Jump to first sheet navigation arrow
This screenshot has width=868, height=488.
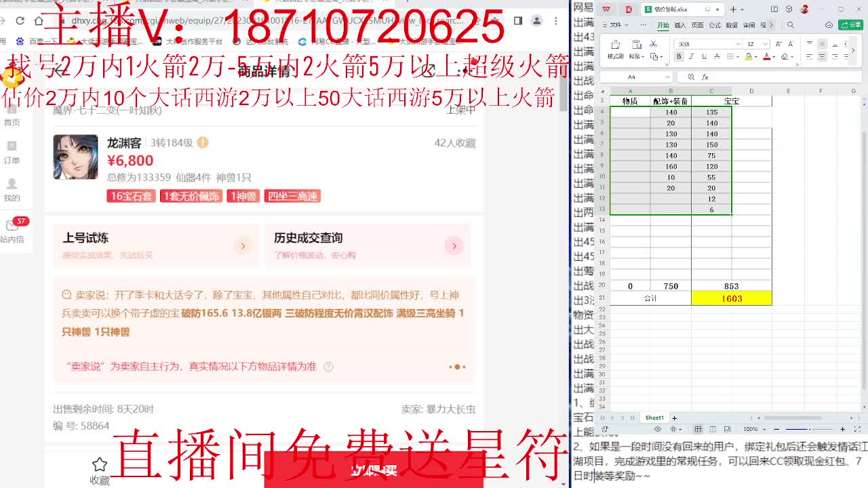coord(603,418)
